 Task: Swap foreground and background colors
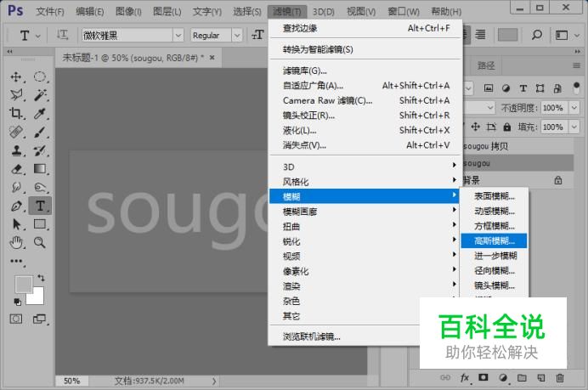pos(41,278)
